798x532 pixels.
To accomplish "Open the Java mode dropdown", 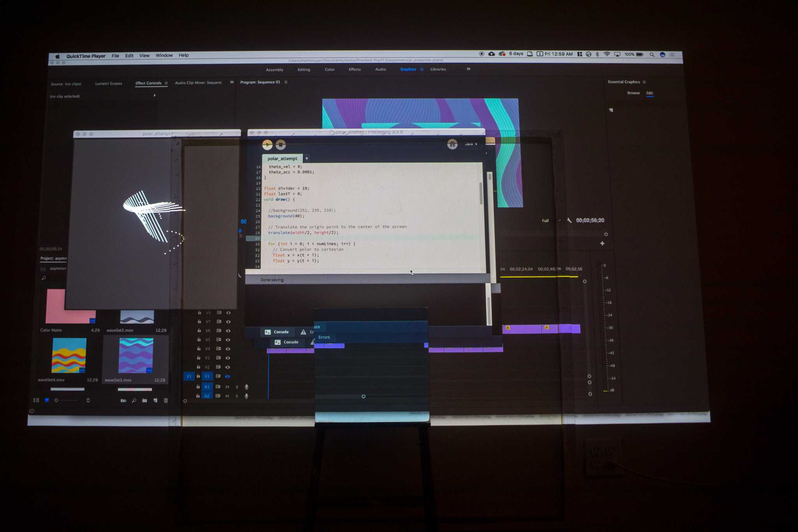I will [x=471, y=144].
